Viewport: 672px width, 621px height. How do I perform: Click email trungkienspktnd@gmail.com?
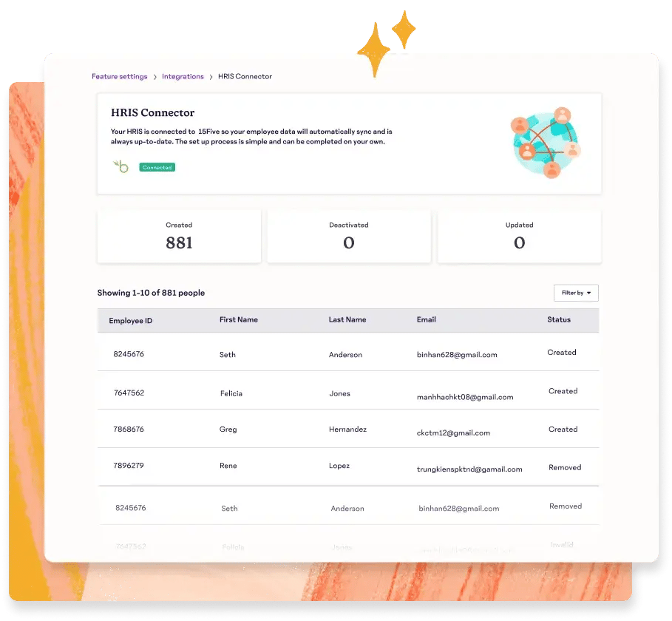(x=469, y=469)
